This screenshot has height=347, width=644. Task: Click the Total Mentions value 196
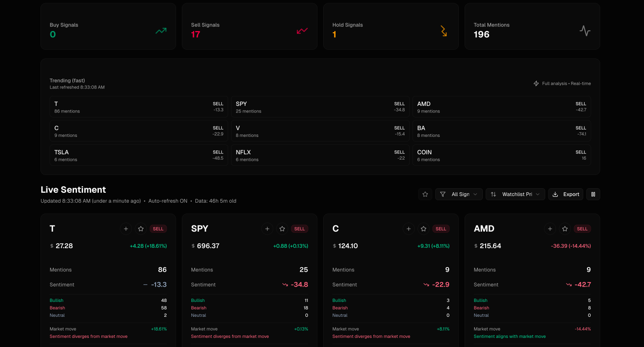[x=482, y=35]
